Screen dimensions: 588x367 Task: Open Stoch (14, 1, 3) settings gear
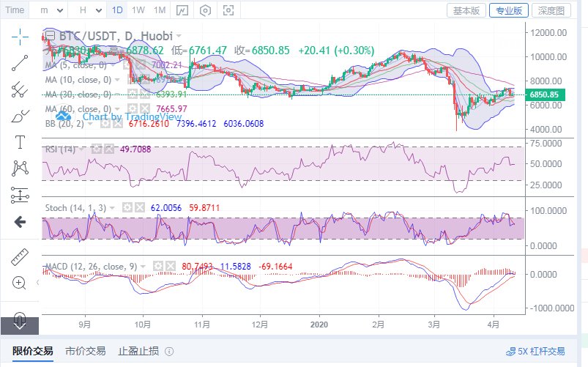127,207
